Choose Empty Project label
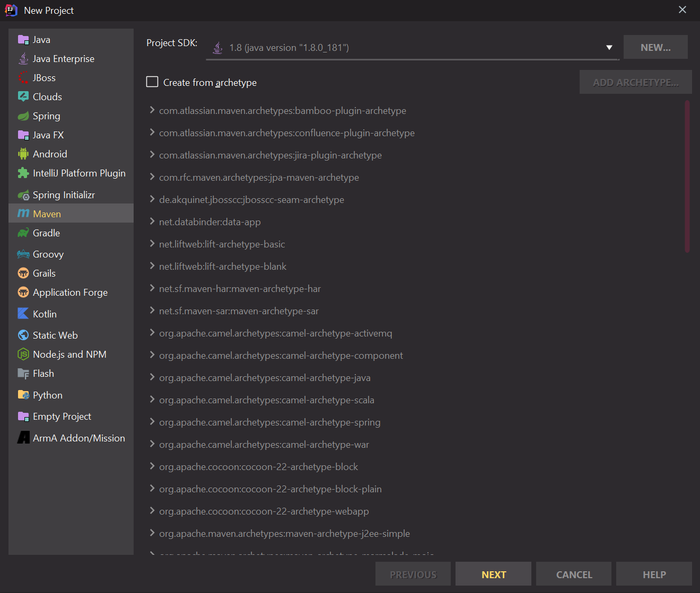Viewport: 700px width, 593px height. point(62,417)
